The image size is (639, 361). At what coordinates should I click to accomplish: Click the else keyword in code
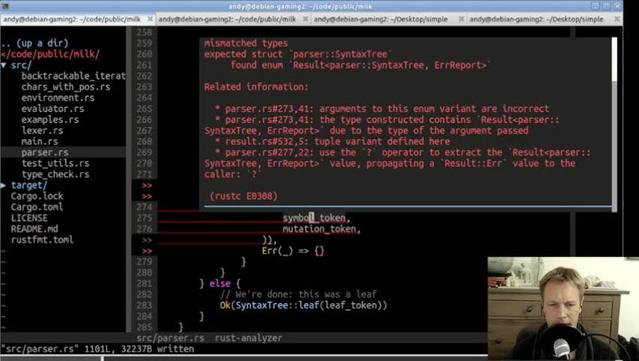click(220, 284)
